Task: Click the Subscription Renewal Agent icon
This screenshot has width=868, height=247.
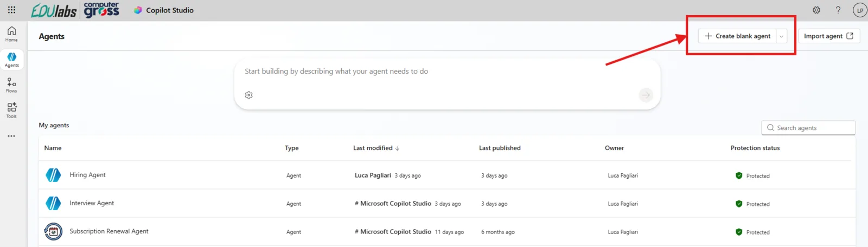Action: [53, 232]
